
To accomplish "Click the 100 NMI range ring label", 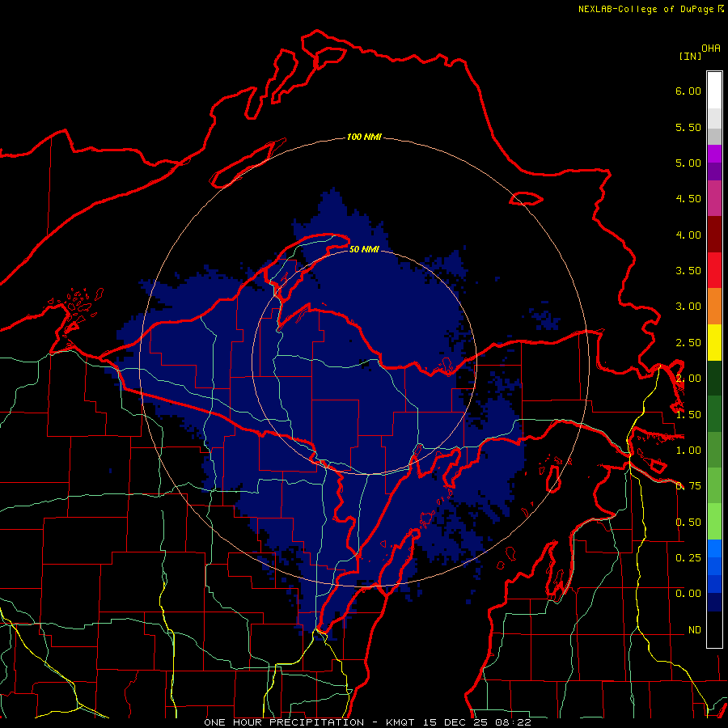I will tap(364, 137).
